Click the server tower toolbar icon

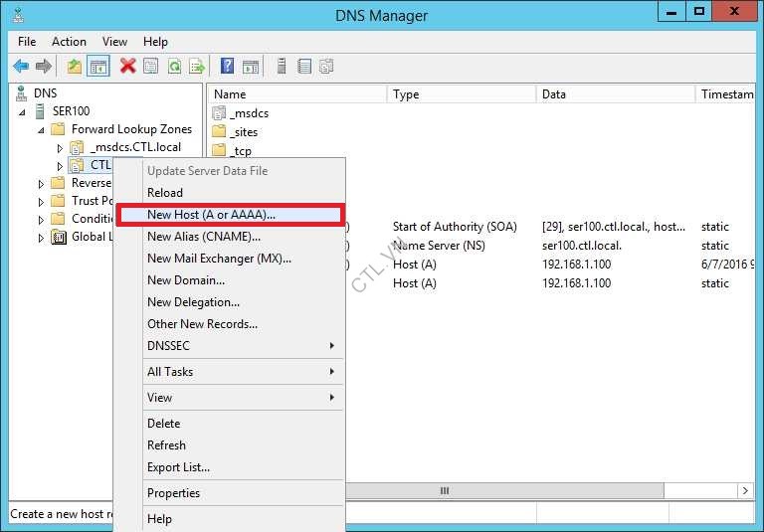pos(282,66)
